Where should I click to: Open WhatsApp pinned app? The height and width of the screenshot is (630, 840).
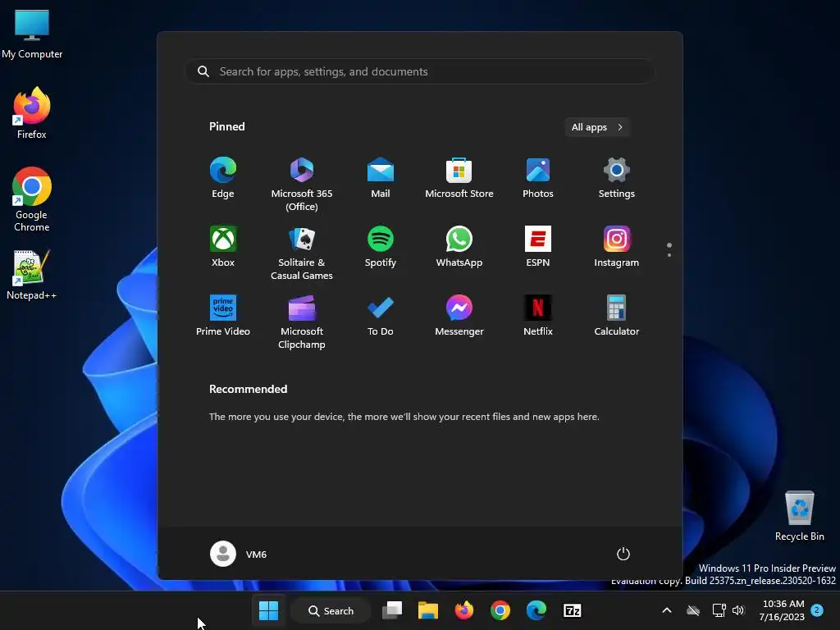tap(459, 246)
